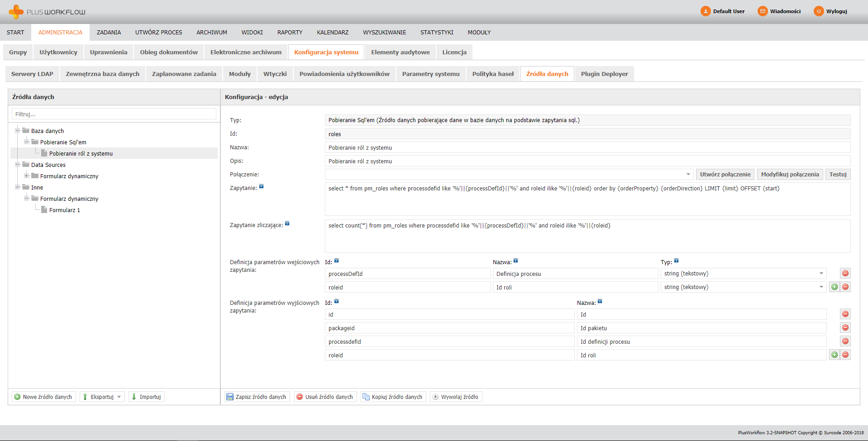This screenshot has height=441, width=868.
Task: Click Wywołaj źródło button
Action: coord(456,397)
